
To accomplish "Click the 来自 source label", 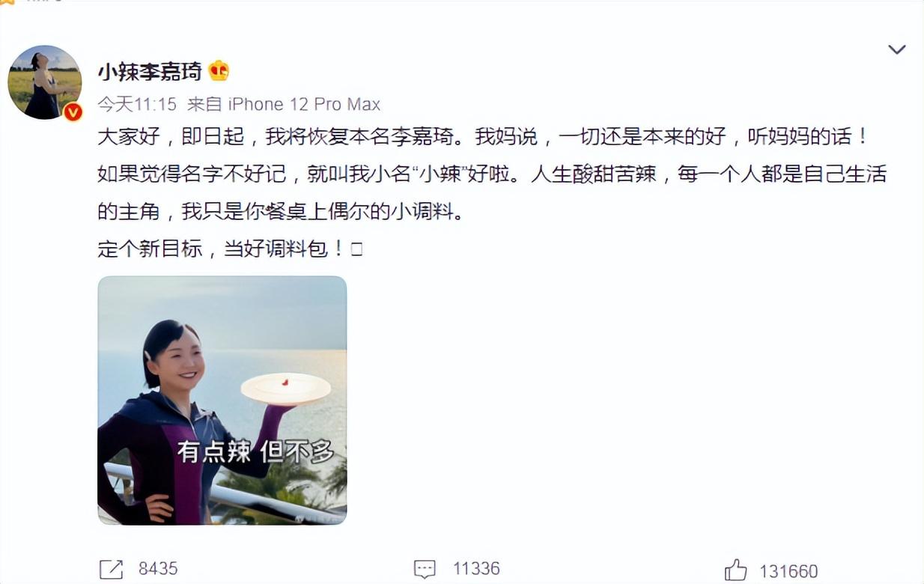I will tap(204, 104).
